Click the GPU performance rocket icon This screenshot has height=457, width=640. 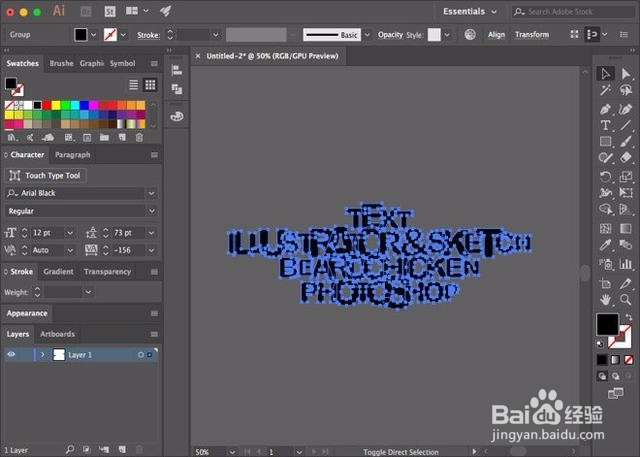(x=165, y=11)
